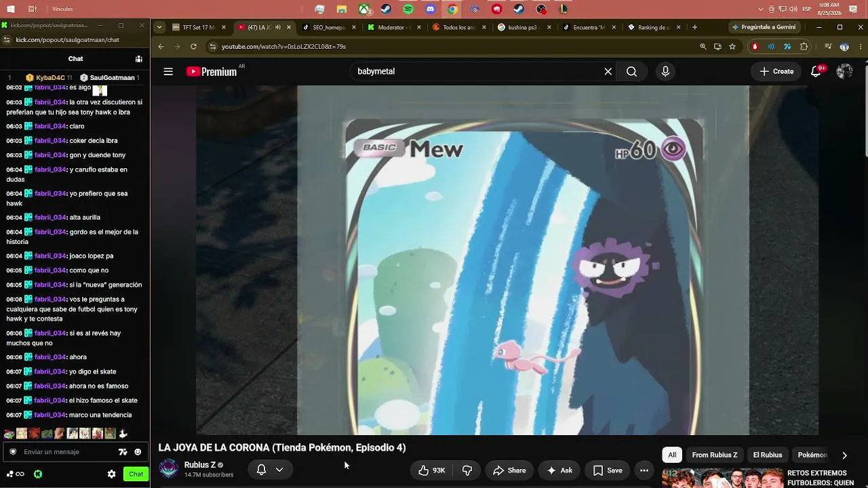This screenshot has width=868, height=488.
Task: Mute the YouTube tab audio
Action: click(x=278, y=28)
